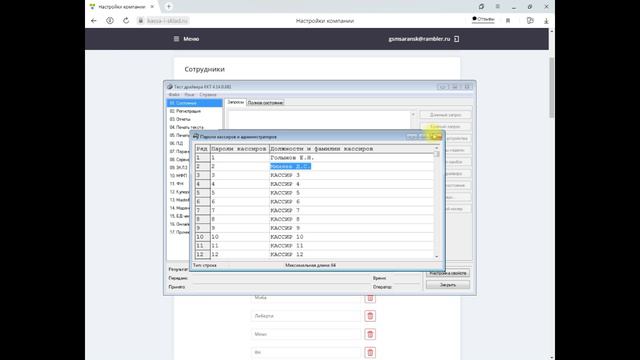Select the cell 'КАССИР 10'
The height and width of the screenshot is (360, 640).
coord(351,237)
